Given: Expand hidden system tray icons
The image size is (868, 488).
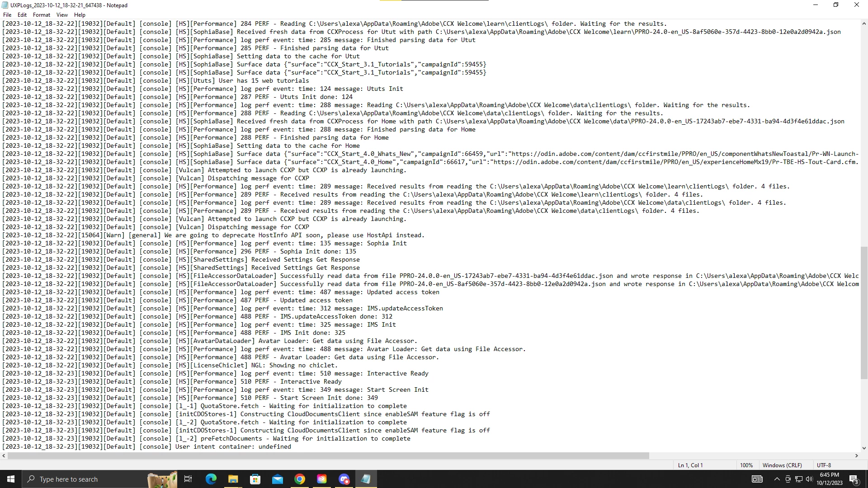Looking at the screenshot, I should (x=777, y=479).
